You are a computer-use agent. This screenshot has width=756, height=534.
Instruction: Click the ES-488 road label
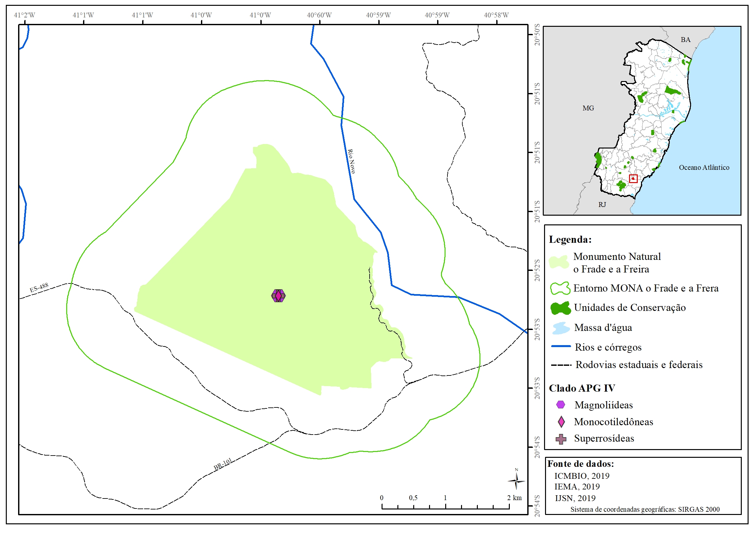(x=39, y=287)
